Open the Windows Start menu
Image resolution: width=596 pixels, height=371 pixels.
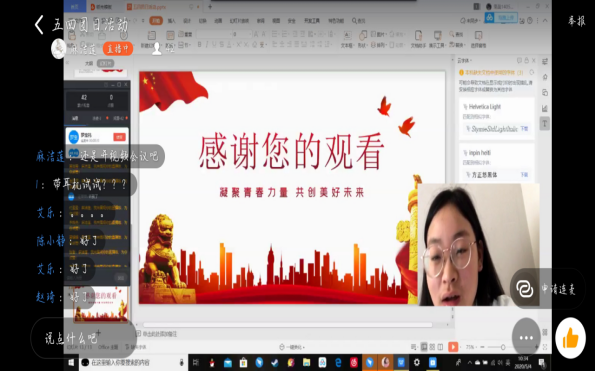click(71, 362)
